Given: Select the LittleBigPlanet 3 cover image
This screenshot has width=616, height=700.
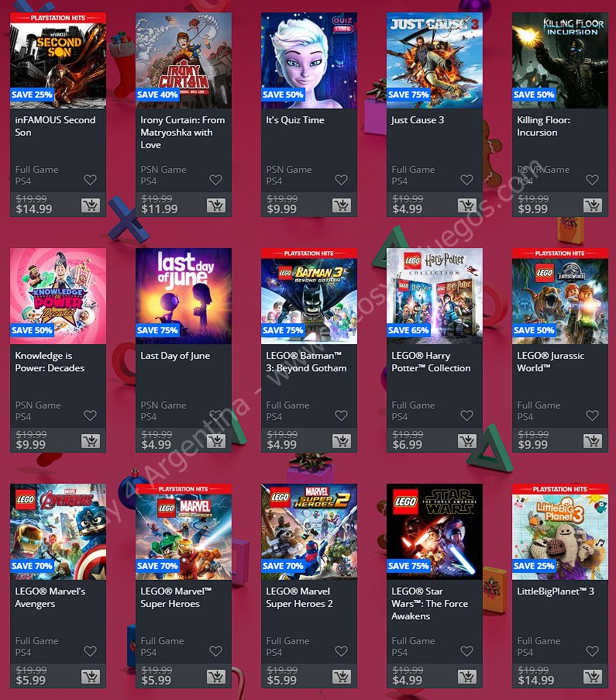Looking at the screenshot, I should 560,532.
